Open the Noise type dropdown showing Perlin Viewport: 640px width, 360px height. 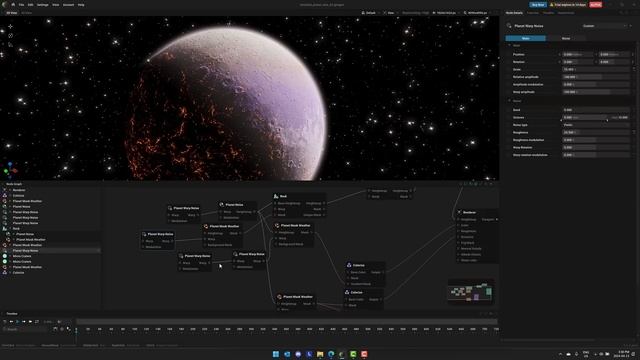tap(596, 125)
